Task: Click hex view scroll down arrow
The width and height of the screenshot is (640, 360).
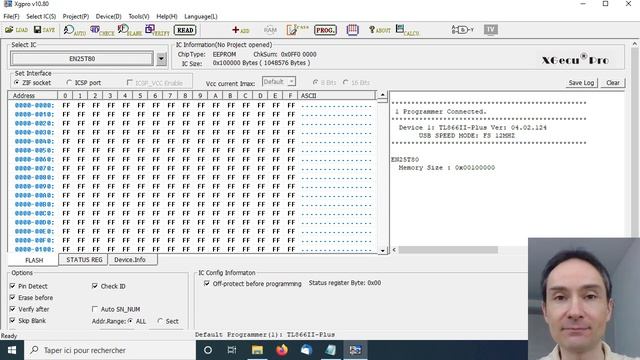Action: pyautogui.click(x=383, y=251)
